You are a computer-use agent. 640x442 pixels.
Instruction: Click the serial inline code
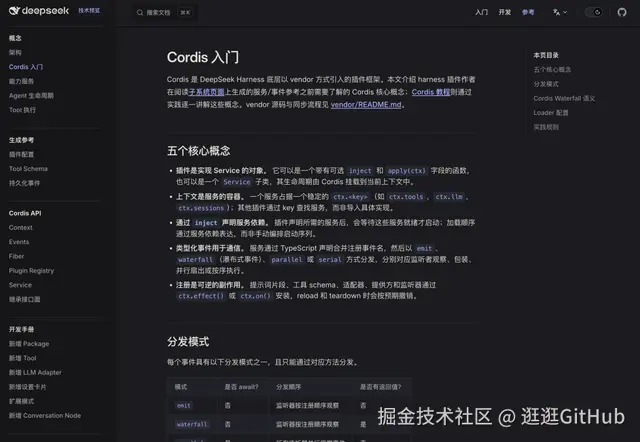(330, 260)
